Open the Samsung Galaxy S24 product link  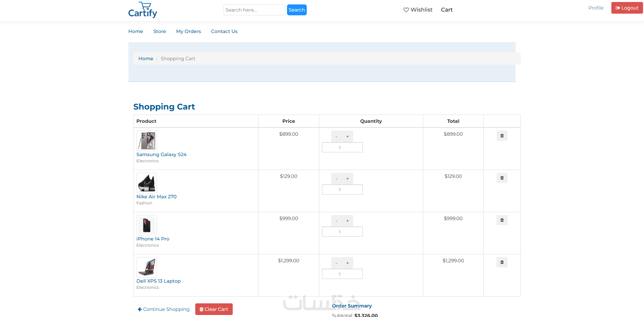coord(161,154)
